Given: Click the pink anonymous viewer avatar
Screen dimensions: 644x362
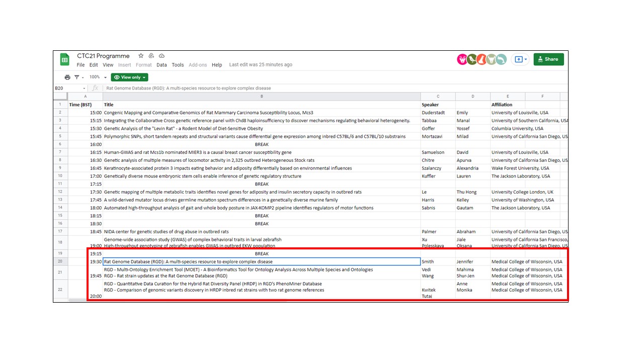Looking at the screenshot, I should [462, 59].
